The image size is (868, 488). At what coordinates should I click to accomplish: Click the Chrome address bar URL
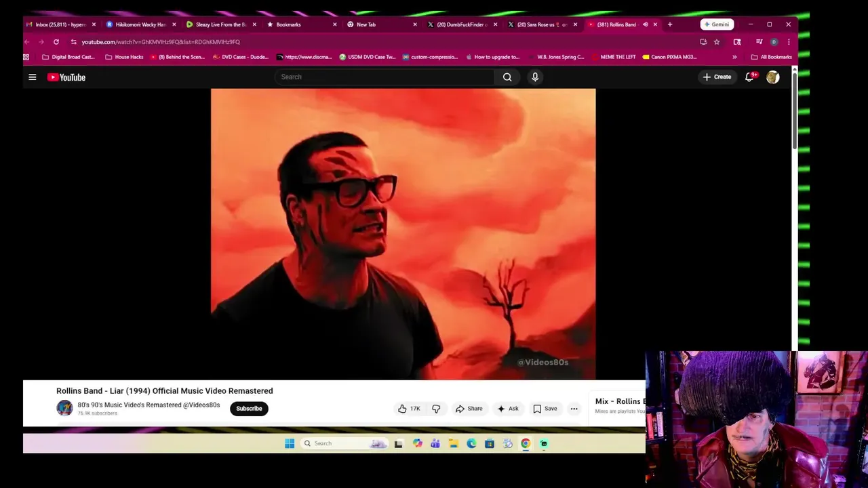[x=161, y=42]
